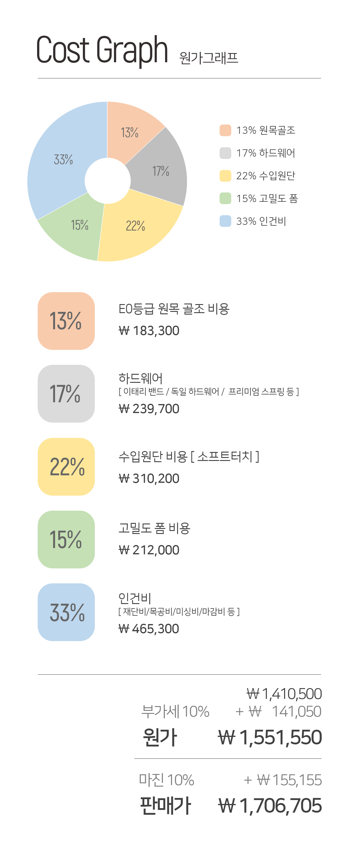Click the green 고밀도 폼 legend swatch
This screenshot has height=868, width=359.
pos(225,198)
